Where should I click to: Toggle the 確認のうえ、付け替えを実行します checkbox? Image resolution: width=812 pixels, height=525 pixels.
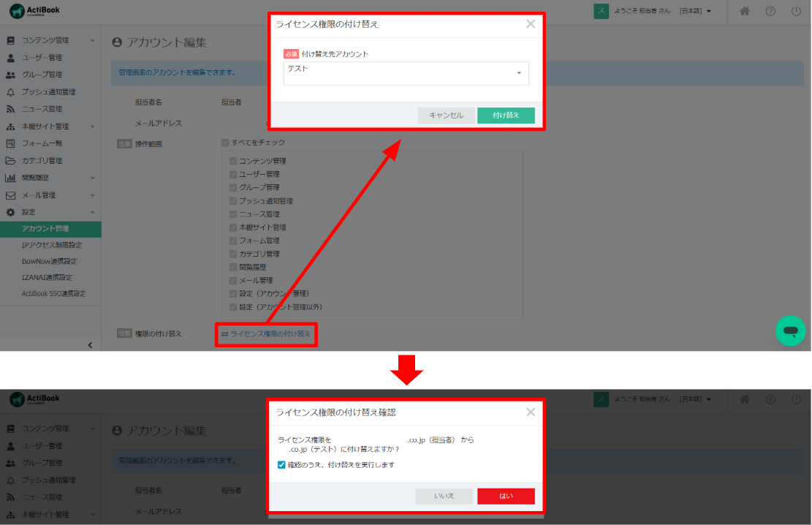point(281,465)
